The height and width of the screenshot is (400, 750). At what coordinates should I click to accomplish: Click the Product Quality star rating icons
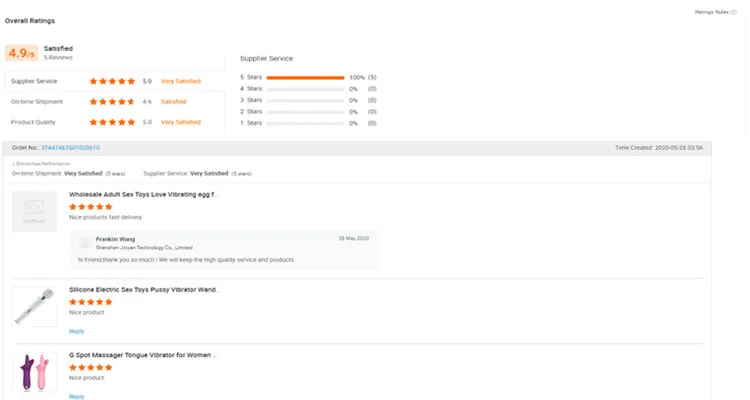coord(112,122)
